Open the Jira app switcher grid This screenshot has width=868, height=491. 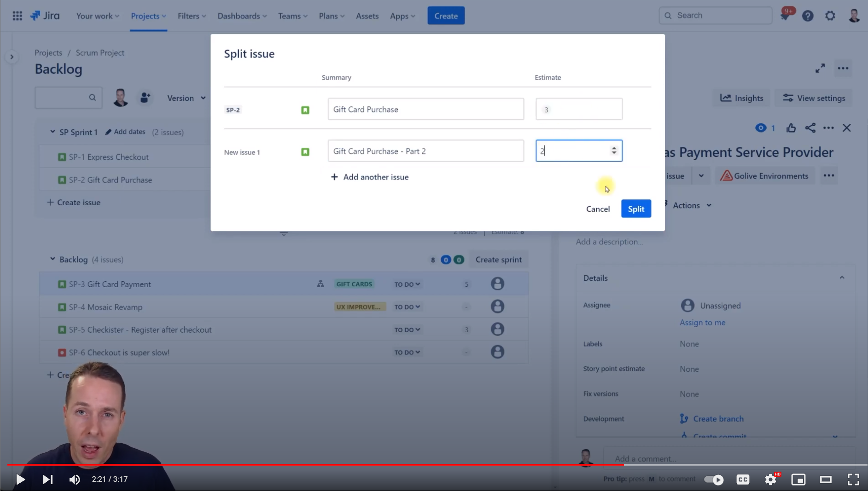click(x=17, y=16)
